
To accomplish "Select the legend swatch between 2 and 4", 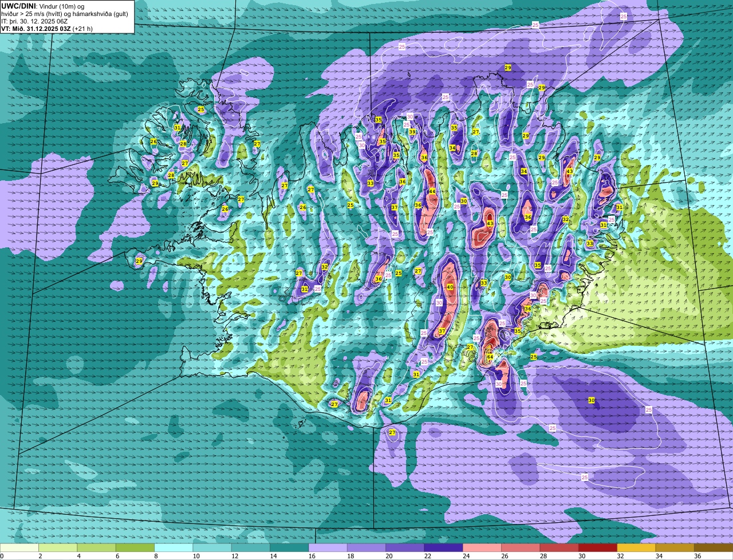I will pos(58,548).
